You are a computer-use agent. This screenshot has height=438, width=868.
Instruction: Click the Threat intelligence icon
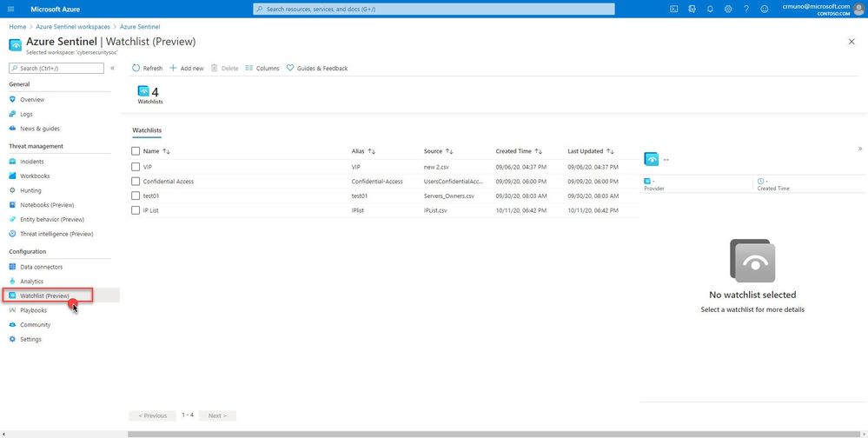point(13,234)
